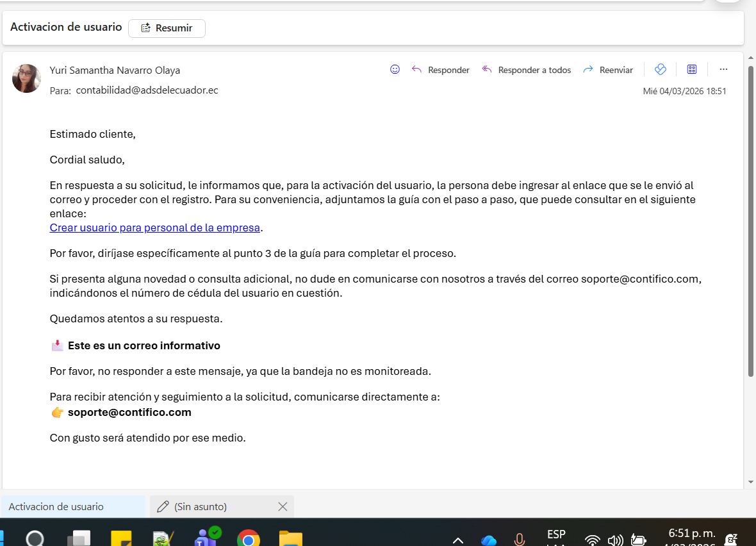Click soporte@contifico.com in the paragraph text
The image size is (756, 546).
[640, 279]
